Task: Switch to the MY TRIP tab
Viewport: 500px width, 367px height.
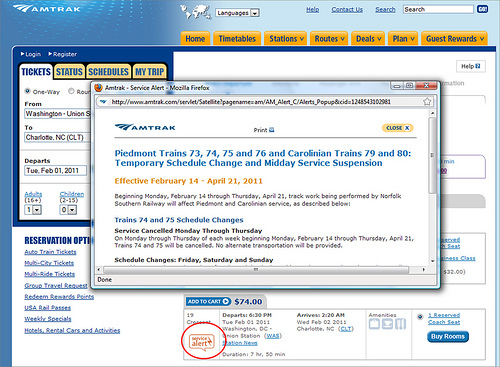Action: (150, 72)
